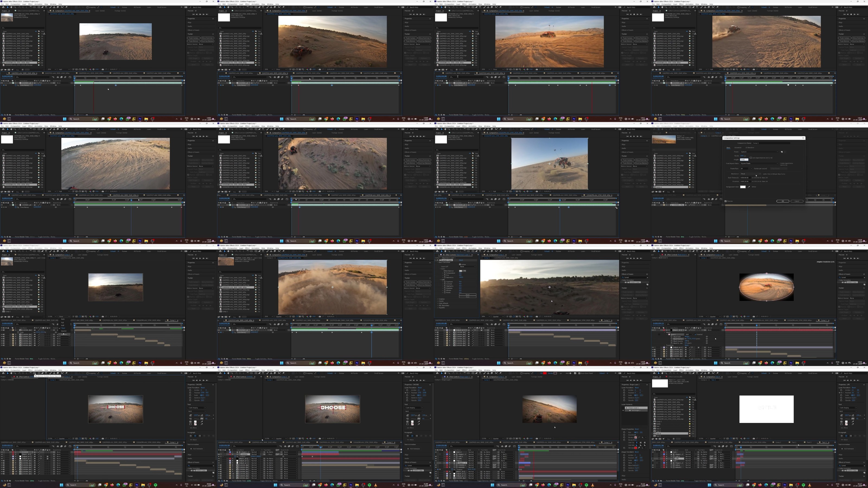Toggle text fill checkbox in Pan Behind tooltip window
This screenshot has height=488, width=868.
(x=190, y=422)
